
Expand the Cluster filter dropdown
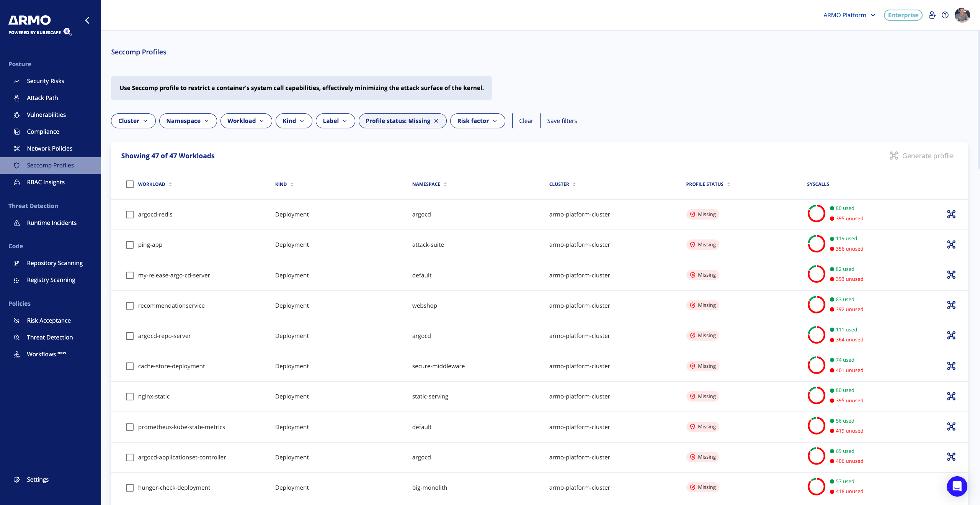point(133,121)
